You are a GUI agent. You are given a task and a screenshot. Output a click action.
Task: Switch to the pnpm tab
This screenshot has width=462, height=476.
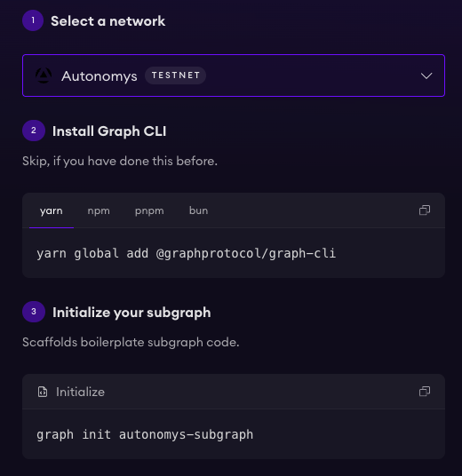(x=149, y=210)
